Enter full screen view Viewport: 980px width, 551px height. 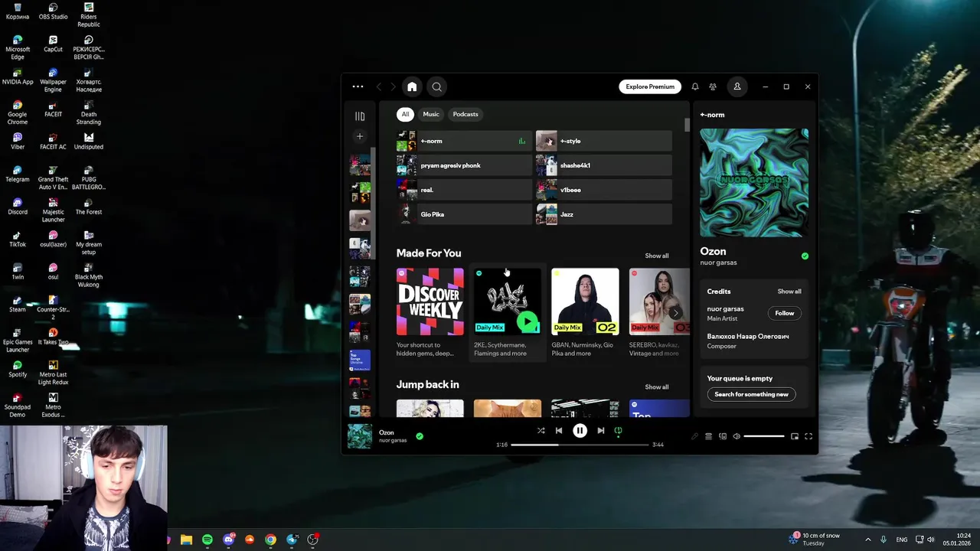click(808, 436)
